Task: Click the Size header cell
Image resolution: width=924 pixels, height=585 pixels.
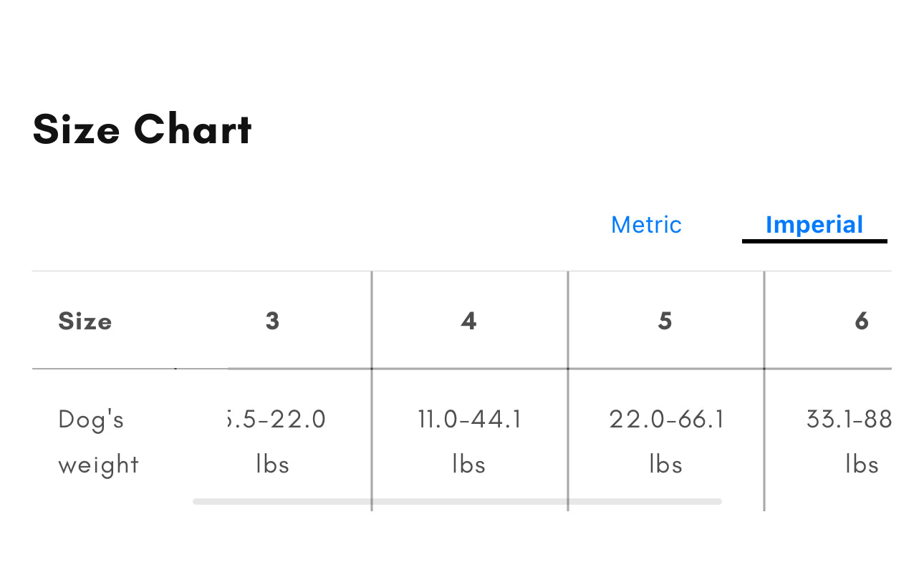Action: [85, 321]
